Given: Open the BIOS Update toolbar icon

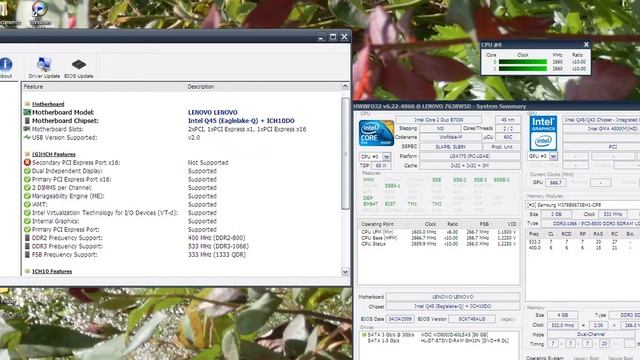Looking at the screenshot, I should click(x=79, y=67).
